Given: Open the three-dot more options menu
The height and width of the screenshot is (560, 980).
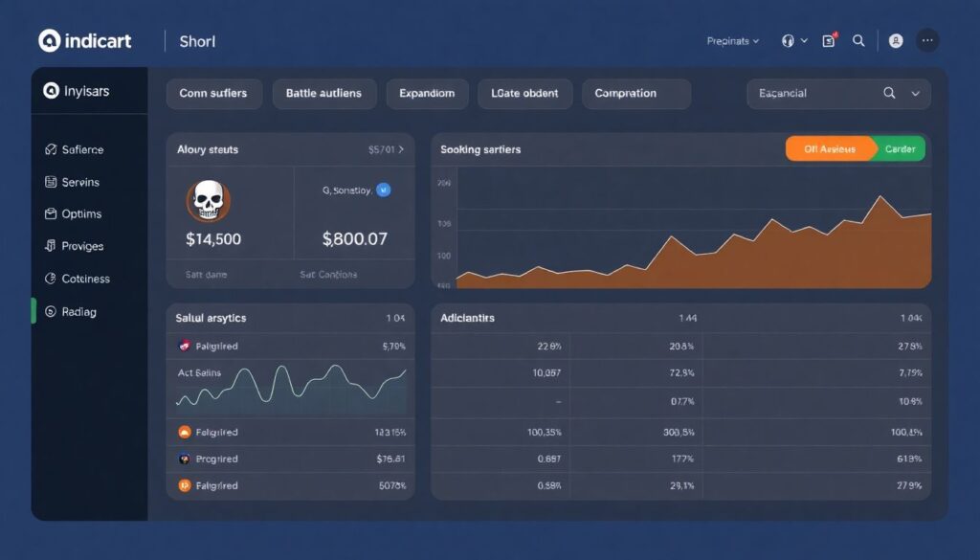Looking at the screenshot, I should pos(927,40).
